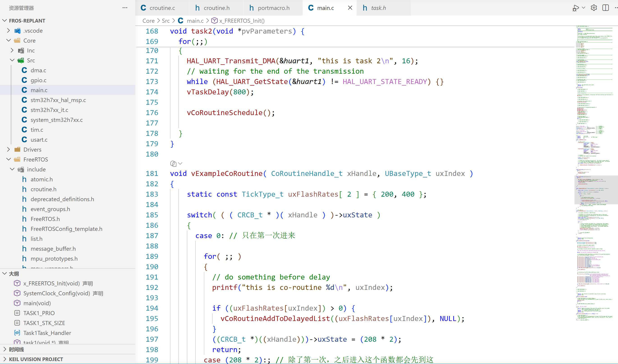
Task: Open stm32h7xx_it.c file
Action: (x=67, y=110)
